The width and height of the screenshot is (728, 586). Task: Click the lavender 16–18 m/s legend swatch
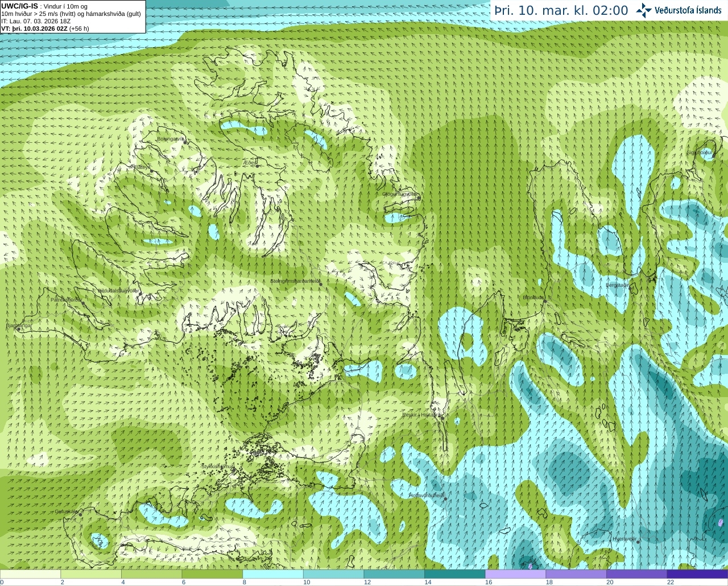(515, 574)
